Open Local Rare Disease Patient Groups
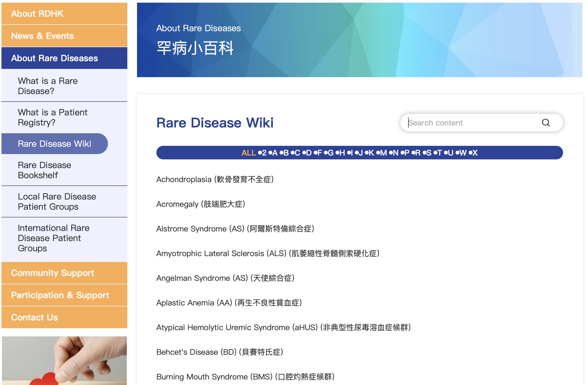 click(x=64, y=201)
